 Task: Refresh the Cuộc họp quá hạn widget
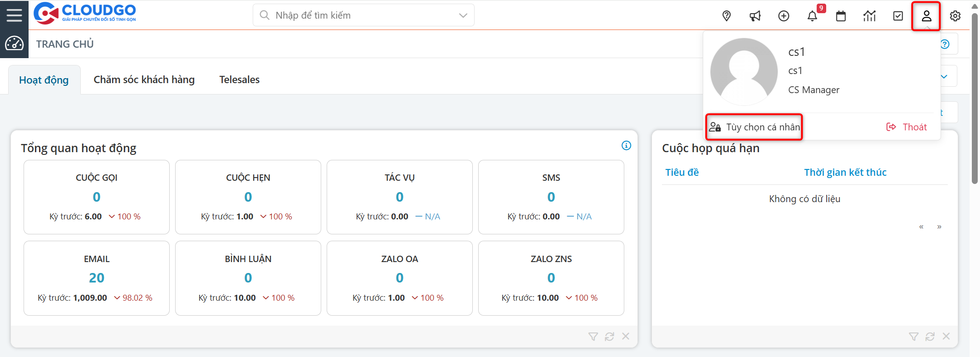point(930,337)
